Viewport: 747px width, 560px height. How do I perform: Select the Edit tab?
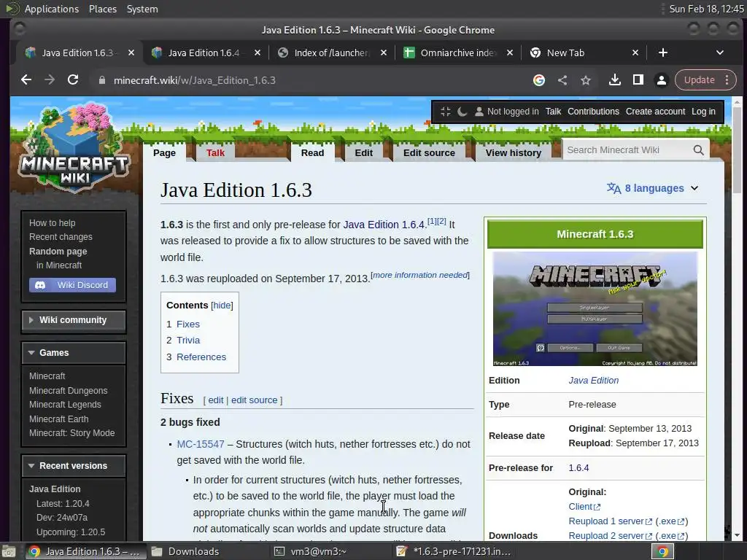click(x=363, y=153)
